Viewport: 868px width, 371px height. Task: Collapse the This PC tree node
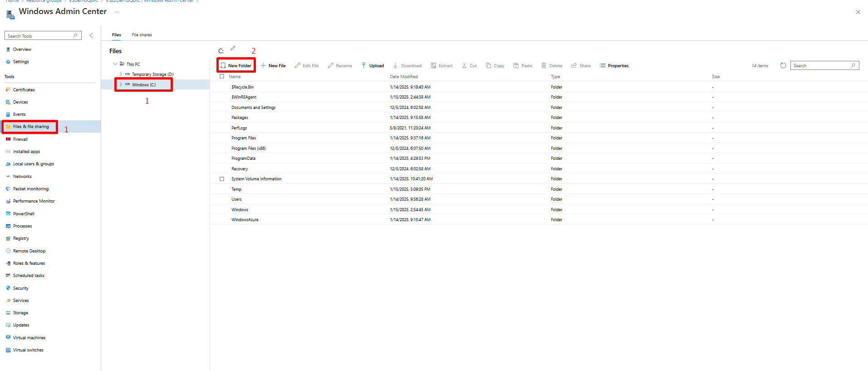click(x=115, y=64)
